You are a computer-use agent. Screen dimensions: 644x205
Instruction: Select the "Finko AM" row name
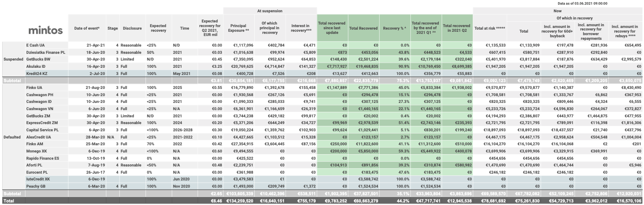pyautogui.click(x=35, y=144)
